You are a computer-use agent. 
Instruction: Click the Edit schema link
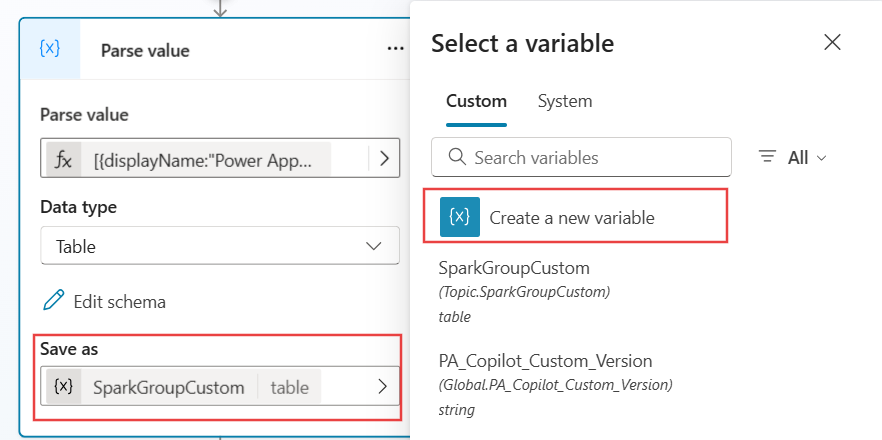tap(119, 301)
